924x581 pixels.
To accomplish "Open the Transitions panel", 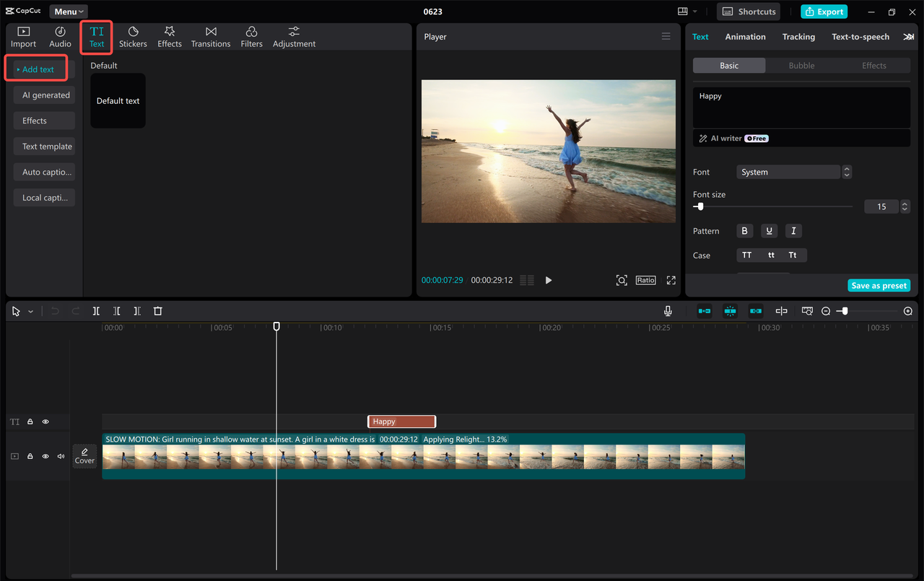I will coord(210,36).
